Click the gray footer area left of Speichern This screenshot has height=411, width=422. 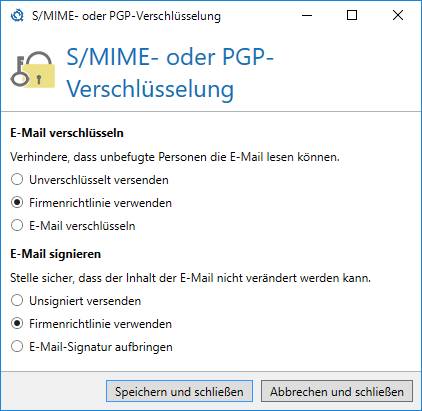[53, 391]
